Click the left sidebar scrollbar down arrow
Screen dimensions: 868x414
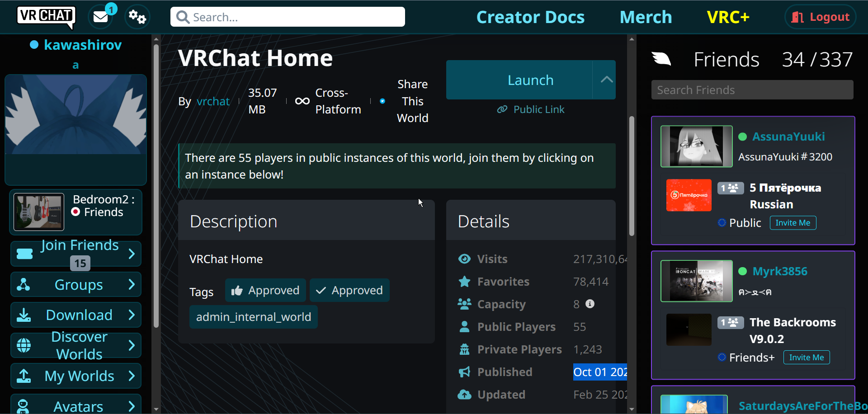click(156, 409)
